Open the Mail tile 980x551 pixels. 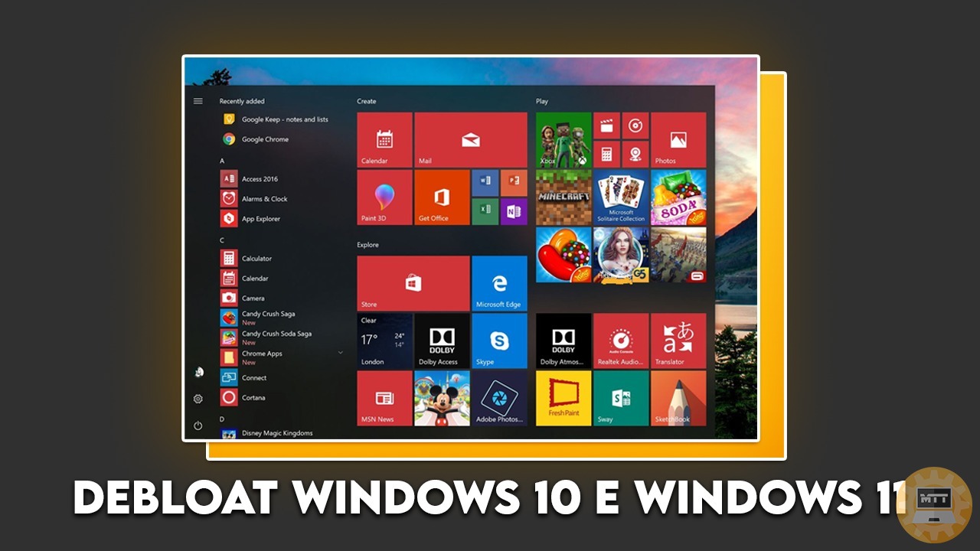pos(471,139)
